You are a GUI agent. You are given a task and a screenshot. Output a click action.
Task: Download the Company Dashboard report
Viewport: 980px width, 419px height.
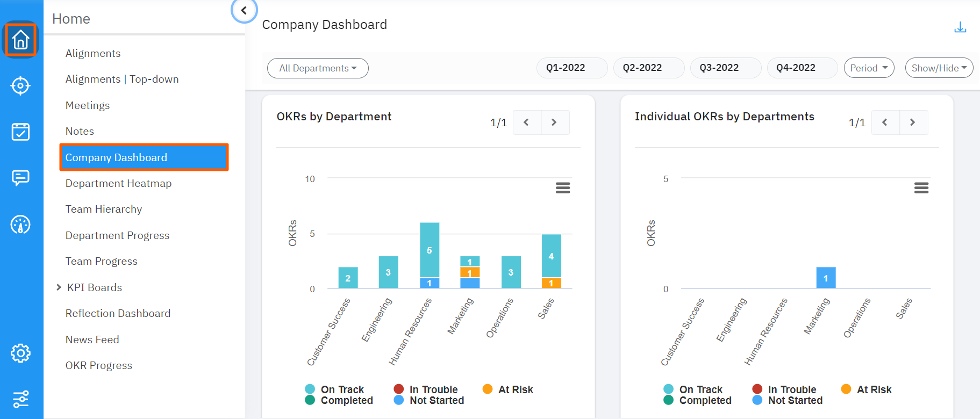pos(960,27)
